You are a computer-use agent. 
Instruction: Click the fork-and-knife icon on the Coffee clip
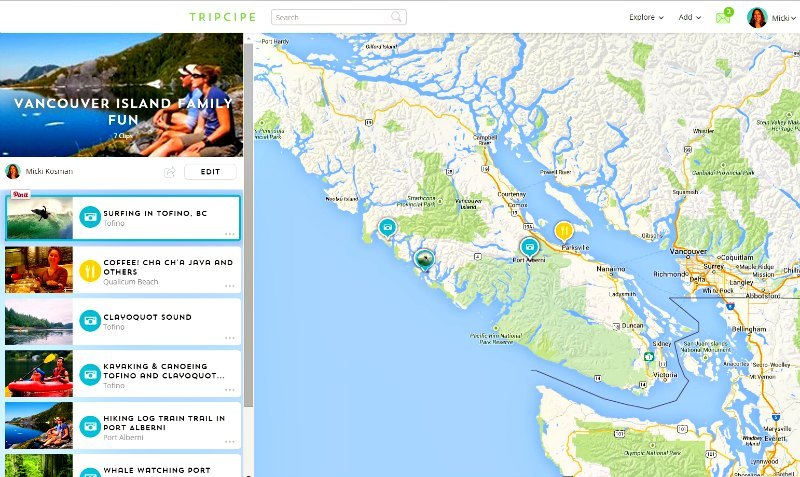point(90,269)
